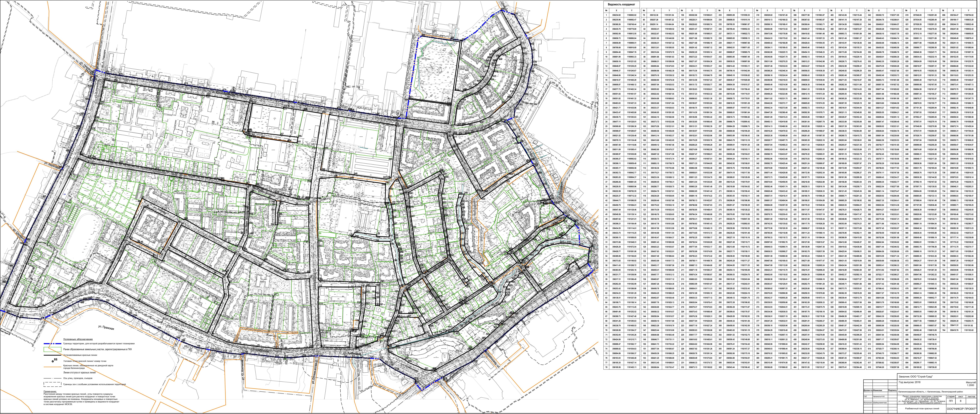Click the dashed rectangle special-zones legend symbol

(53, 384)
